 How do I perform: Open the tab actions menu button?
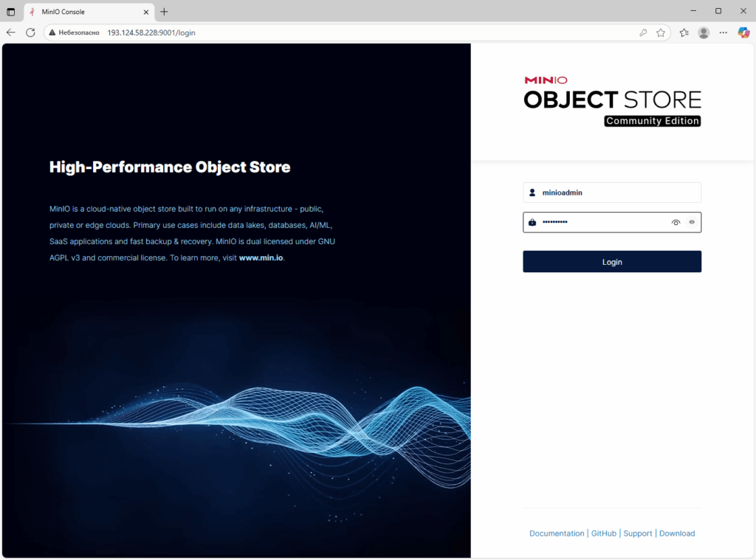click(x=11, y=12)
